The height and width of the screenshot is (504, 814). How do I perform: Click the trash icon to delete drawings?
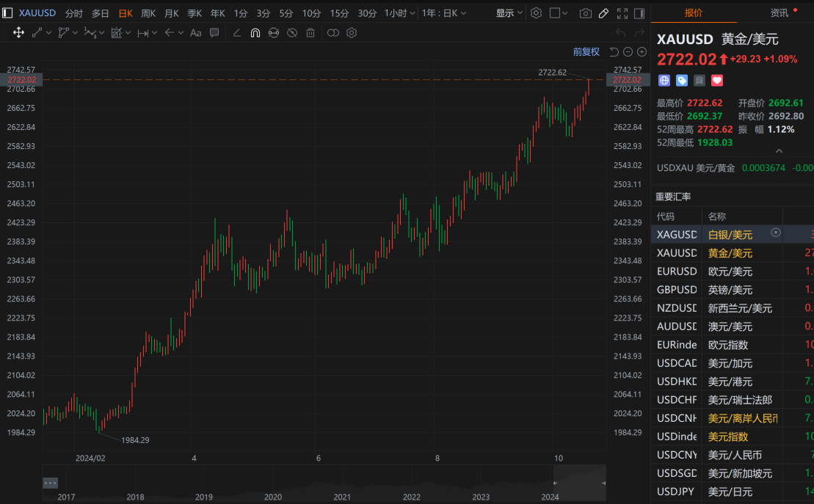[310, 33]
